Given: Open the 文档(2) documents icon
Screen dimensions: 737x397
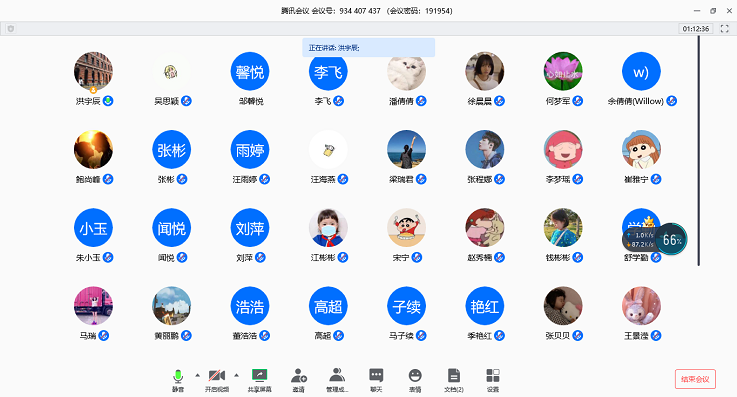Looking at the screenshot, I should click(454, 380).
